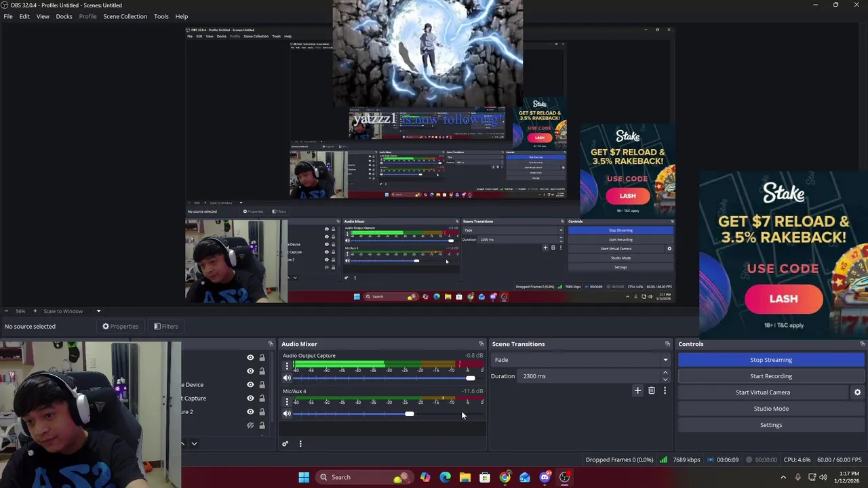Toggle the lock on the 'Capture' source row
The height and width of the screenshot is (488, 868).
(262, 398)
